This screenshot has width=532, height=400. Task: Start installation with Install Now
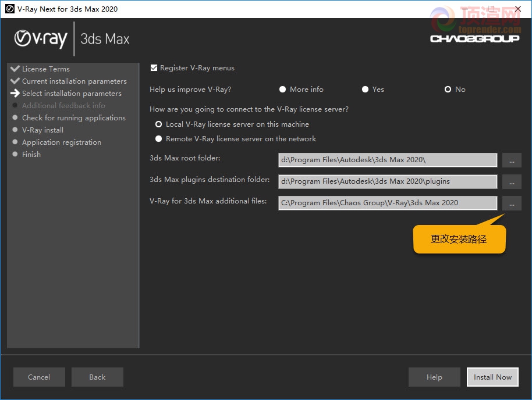pyautogui.click(x=492, y=377)
